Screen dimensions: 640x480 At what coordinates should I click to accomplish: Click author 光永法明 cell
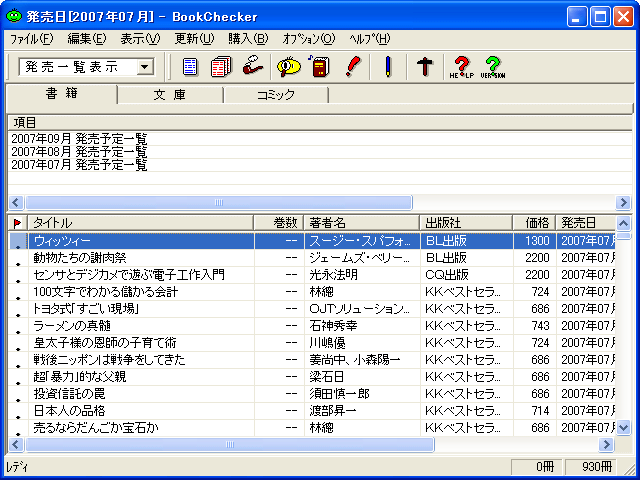[362, 275]
